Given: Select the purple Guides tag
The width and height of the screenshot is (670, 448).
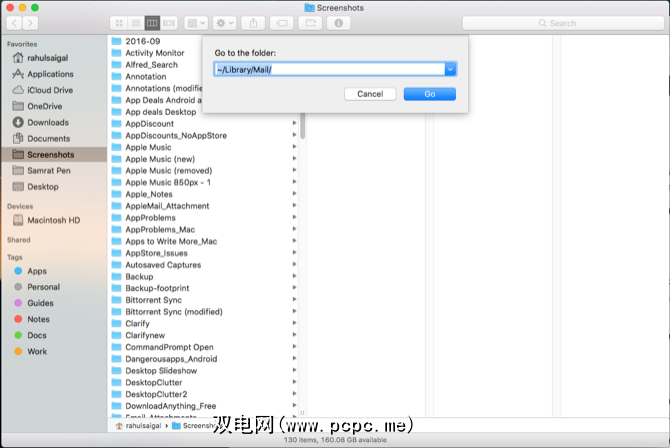Looking at the screenshot, I should coord(40,303).
